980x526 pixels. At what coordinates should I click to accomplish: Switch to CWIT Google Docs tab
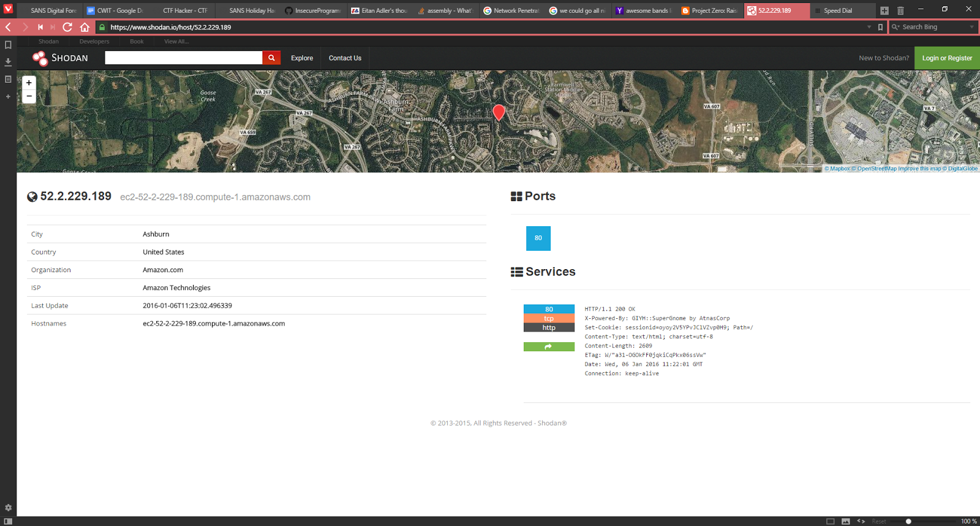[x=115, y=10]
